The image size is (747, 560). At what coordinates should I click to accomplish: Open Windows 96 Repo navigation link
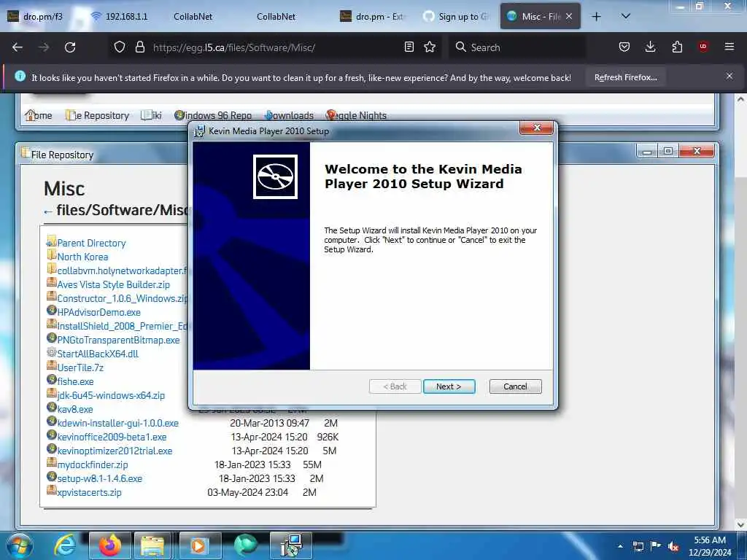(x=213, y=115)
